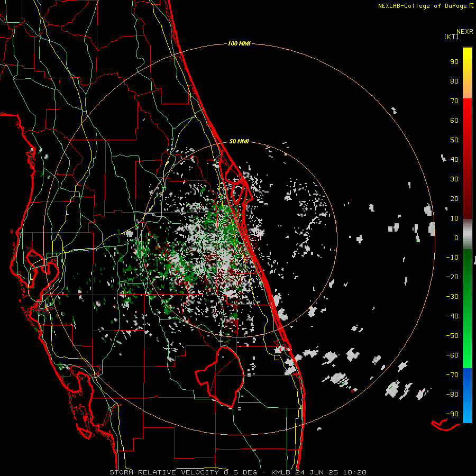
Task: Select the 50 knot scale value
Action: [454, 140]
